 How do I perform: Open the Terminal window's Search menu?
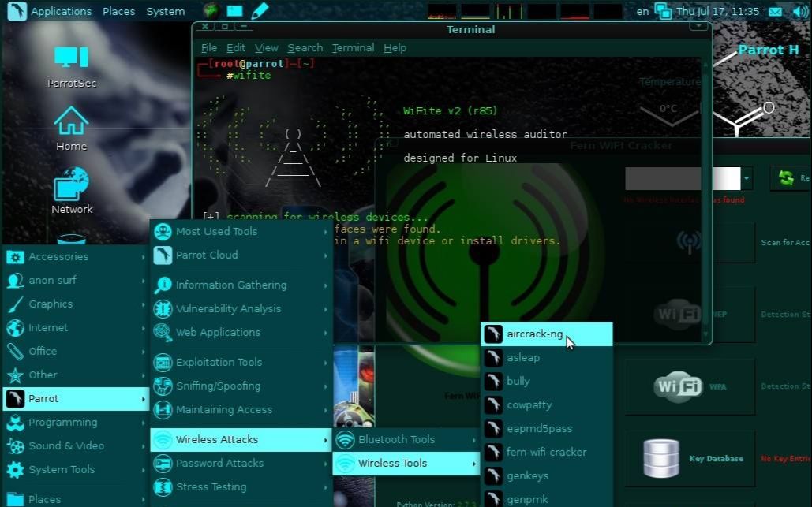[305, 48]
